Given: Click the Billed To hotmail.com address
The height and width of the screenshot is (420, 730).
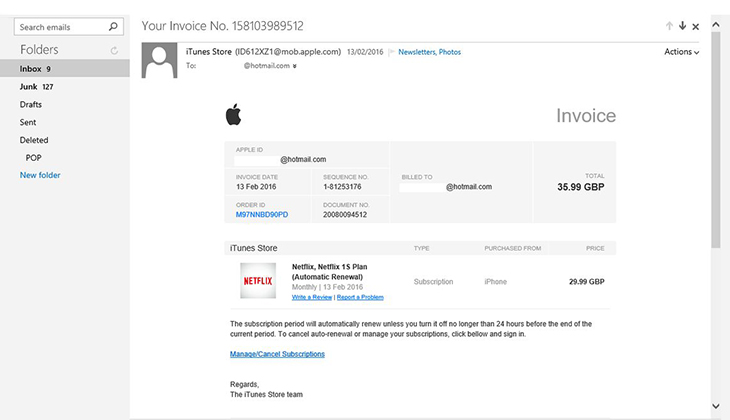Looking at the screenshot, I should (x=469, y=187).
